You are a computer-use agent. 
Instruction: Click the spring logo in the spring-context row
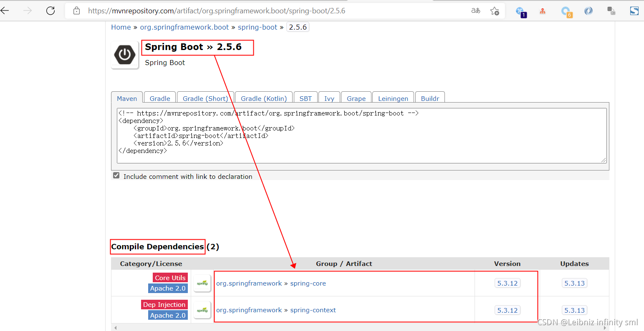click(202, 310)
